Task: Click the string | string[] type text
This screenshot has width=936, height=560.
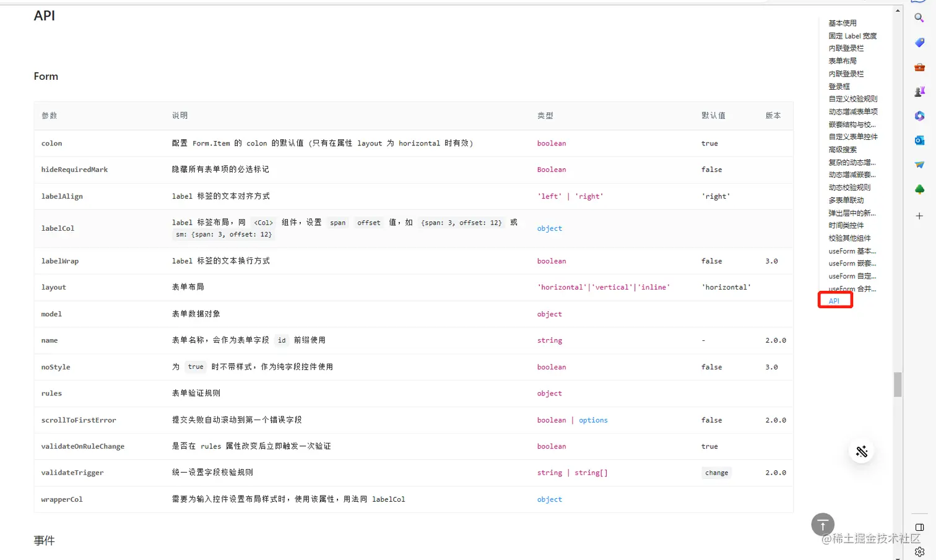Action: (x=572, y=473)
